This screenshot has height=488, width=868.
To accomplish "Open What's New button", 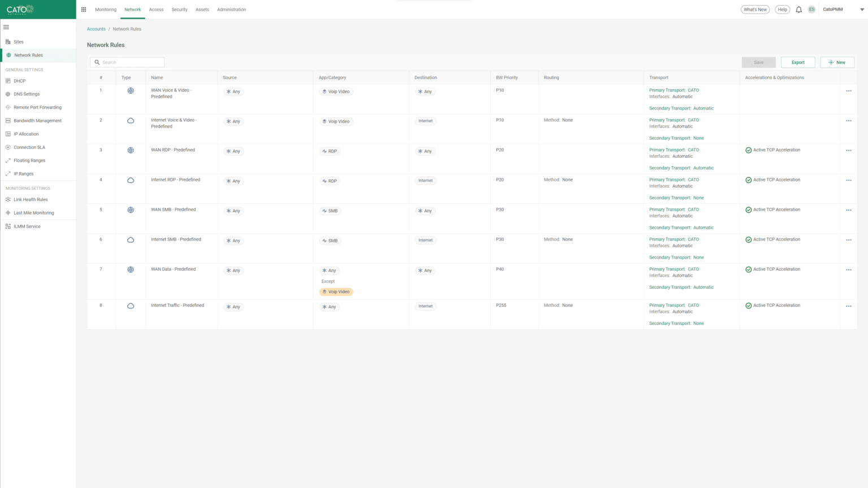I will 755,10.
